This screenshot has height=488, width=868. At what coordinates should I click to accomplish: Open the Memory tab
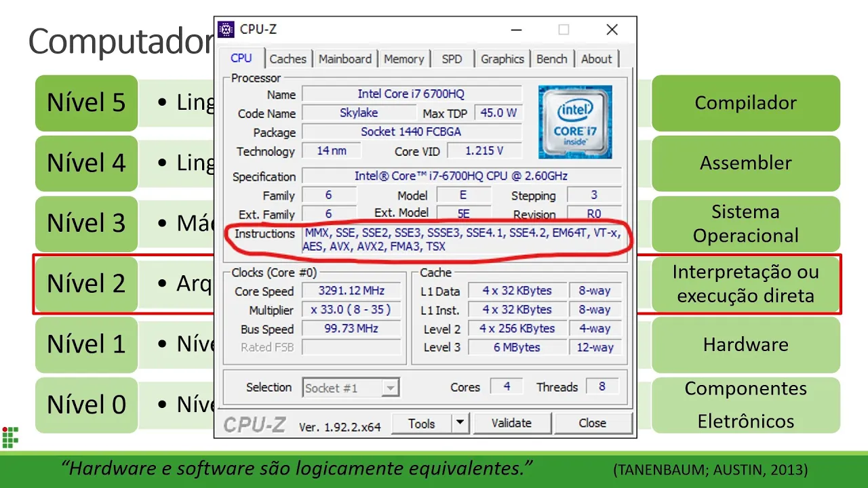(x=403, y=59)
